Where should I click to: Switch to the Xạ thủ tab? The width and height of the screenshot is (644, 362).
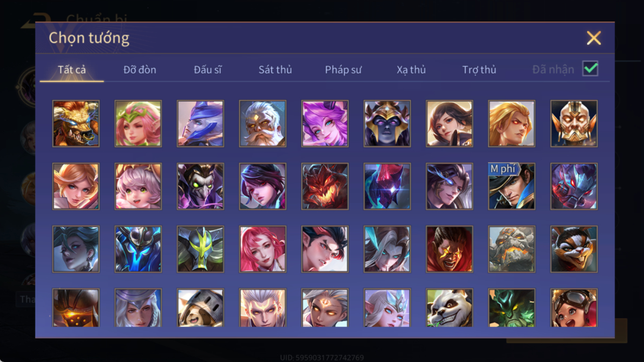[411, 70]
